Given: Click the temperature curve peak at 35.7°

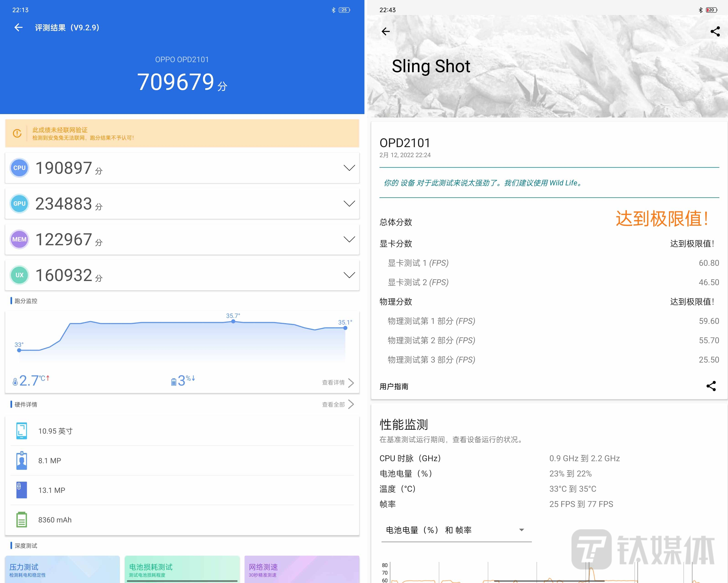Looking at the screenshot, I should 233,322.
